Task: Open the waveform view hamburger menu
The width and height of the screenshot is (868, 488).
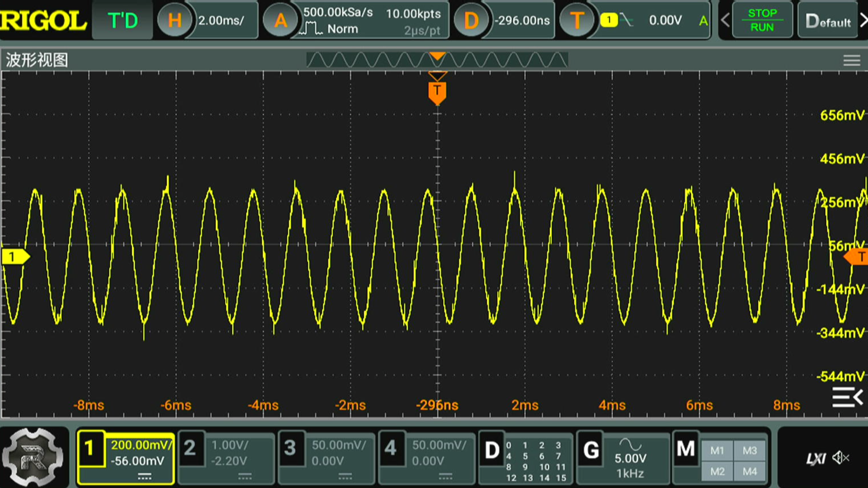Action: 851,60
